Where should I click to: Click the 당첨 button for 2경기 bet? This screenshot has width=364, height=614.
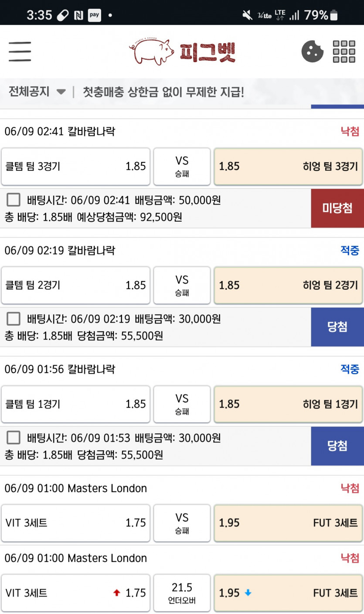tap(337, 327)
